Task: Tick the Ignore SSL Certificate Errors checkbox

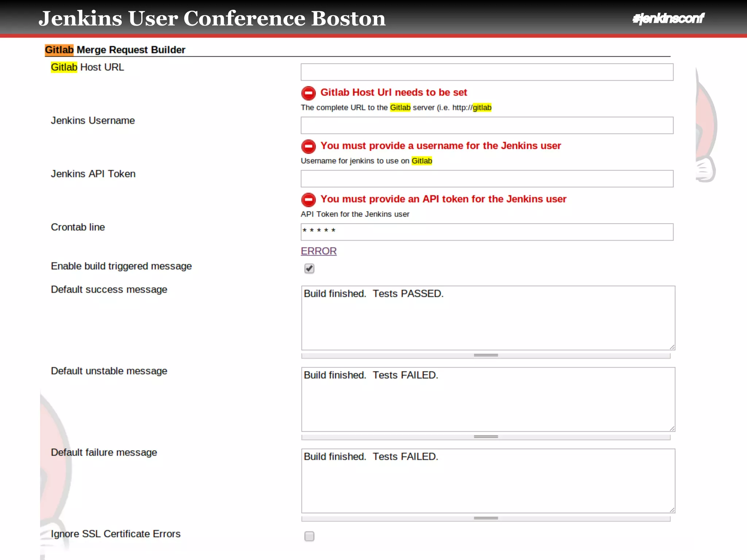Action: [309, 536]
